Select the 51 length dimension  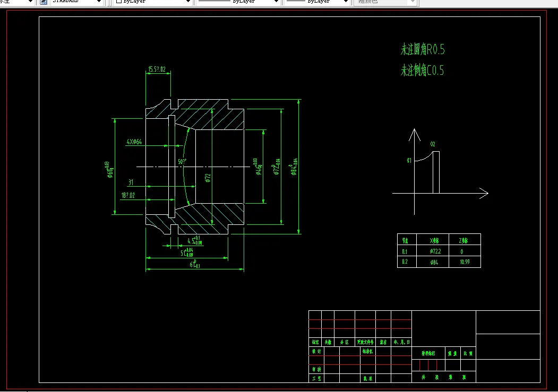[187, 252]
